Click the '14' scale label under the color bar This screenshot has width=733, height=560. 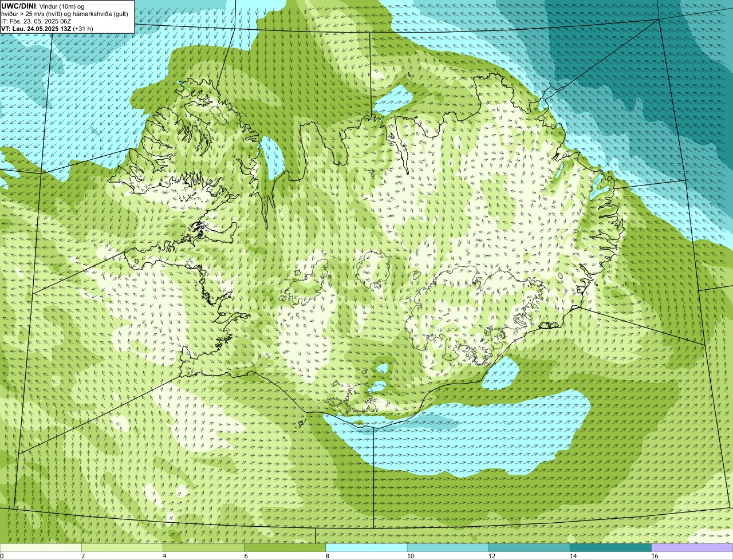(573, 556)
